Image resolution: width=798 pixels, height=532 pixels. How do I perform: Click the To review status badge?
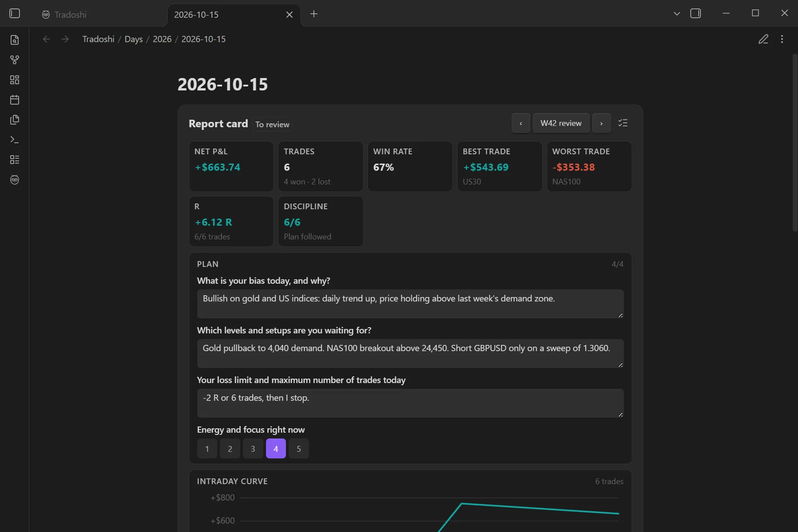click(272, 125)
